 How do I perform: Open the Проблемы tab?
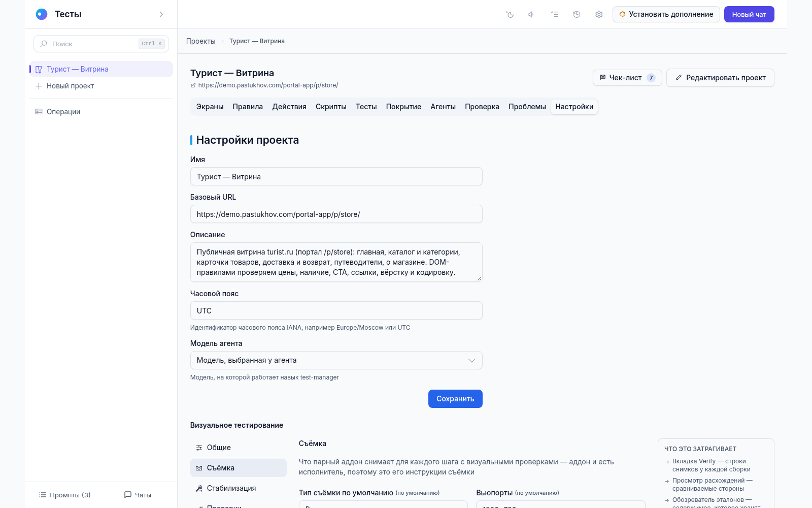tap(527, 107)
